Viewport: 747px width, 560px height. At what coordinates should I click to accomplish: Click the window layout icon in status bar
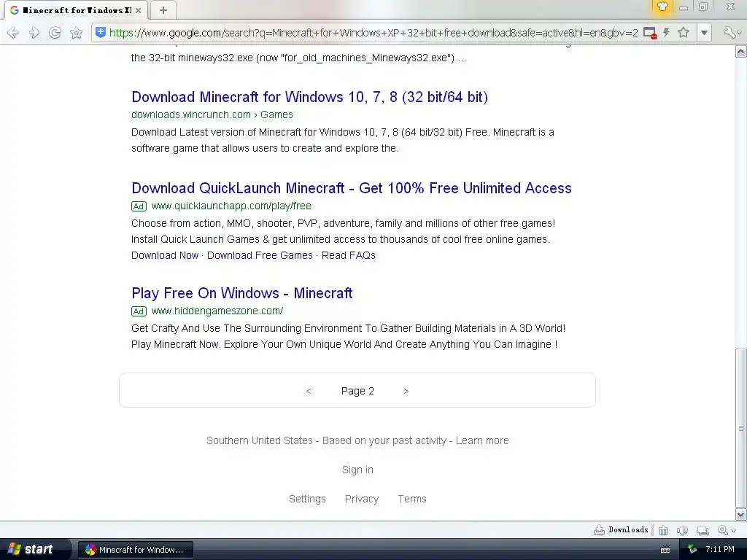pyautogui.click(x=703, y=530)
